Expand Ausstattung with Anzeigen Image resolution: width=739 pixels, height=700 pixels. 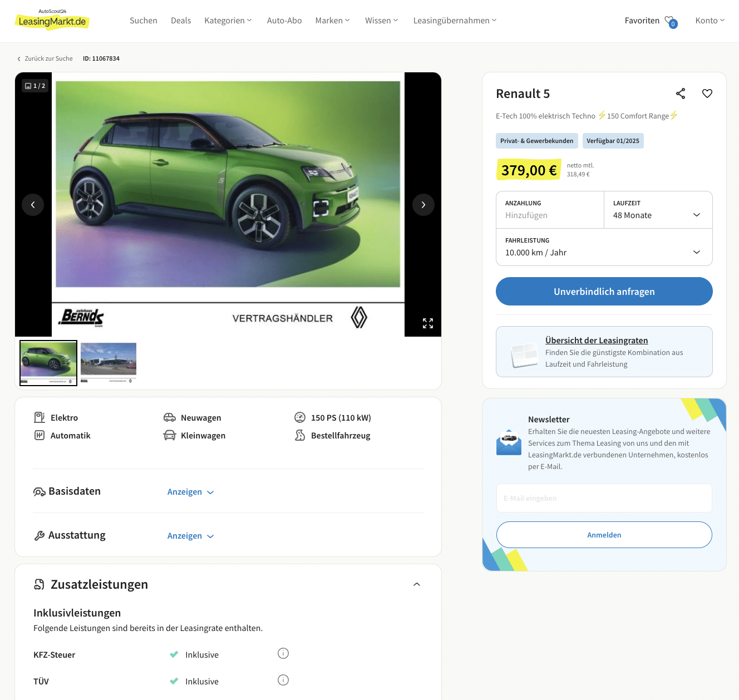(190, 536)
